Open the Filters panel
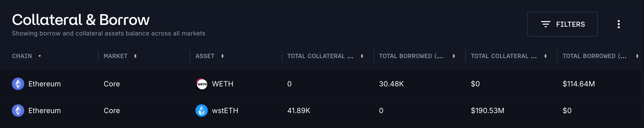Viewport: 644px width, 128px height. 562,24
